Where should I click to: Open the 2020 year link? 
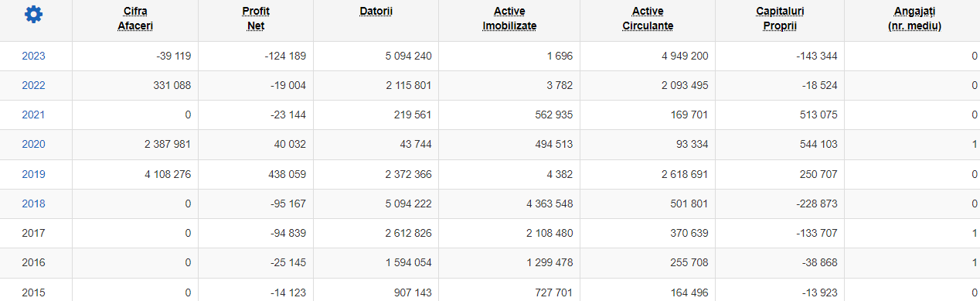tap(33, 144)
